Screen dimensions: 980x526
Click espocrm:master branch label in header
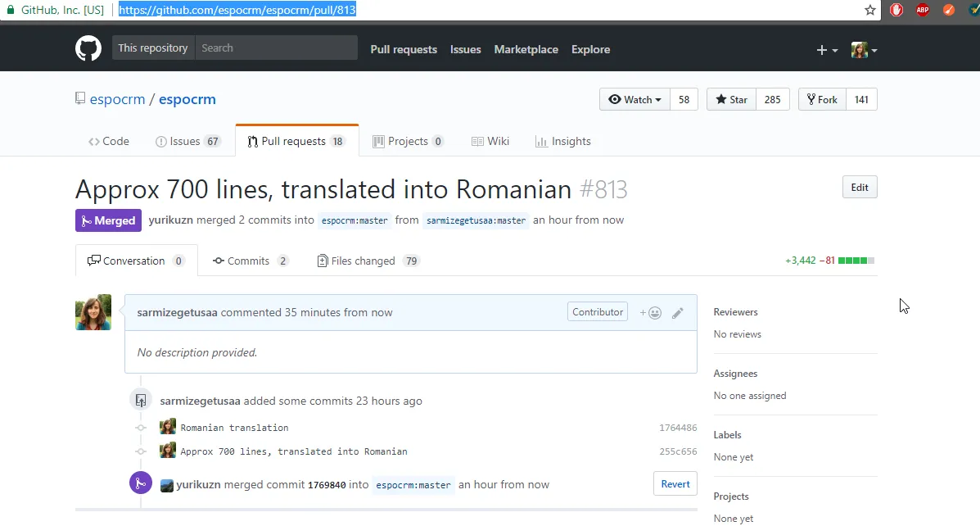(x=355, y=220)
